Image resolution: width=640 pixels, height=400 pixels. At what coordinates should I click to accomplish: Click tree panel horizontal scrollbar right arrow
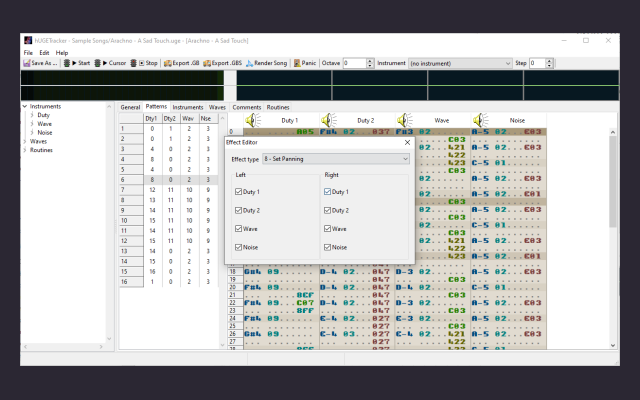click(x=101, y=347)
